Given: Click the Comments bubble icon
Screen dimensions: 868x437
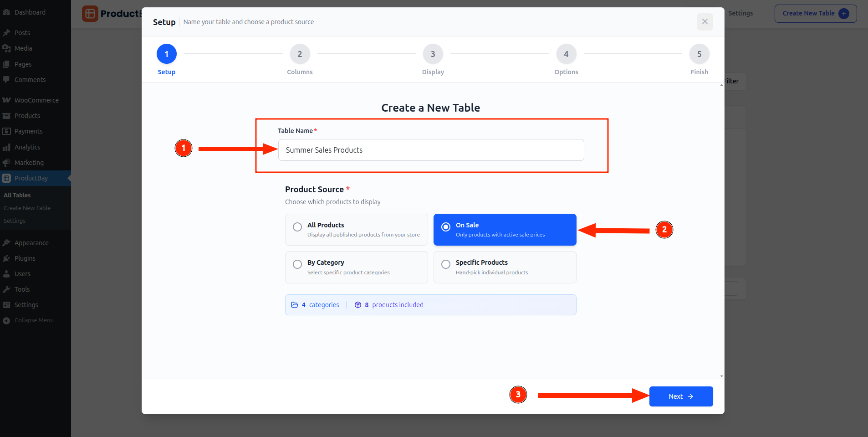Looking at the screenshot, I should (7, 79).
